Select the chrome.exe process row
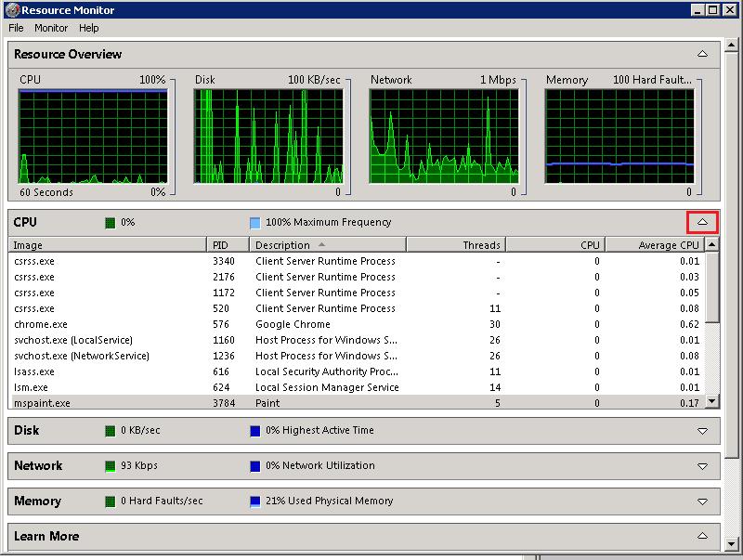 coord(357,324)
